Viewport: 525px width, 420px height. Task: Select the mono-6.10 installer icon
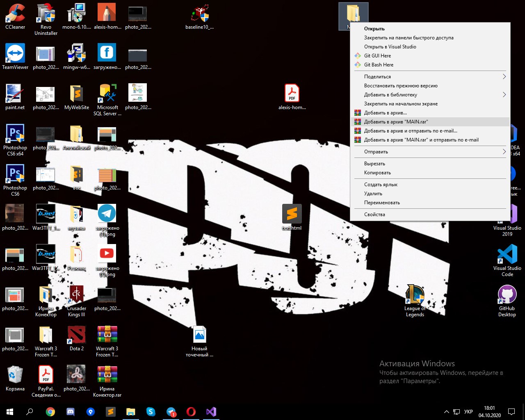click(x=77, y=16)
